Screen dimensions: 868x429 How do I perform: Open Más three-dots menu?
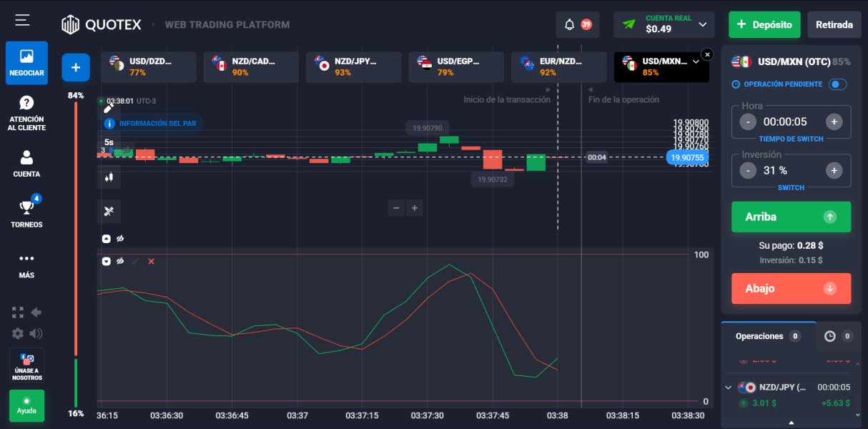(26, 265)
